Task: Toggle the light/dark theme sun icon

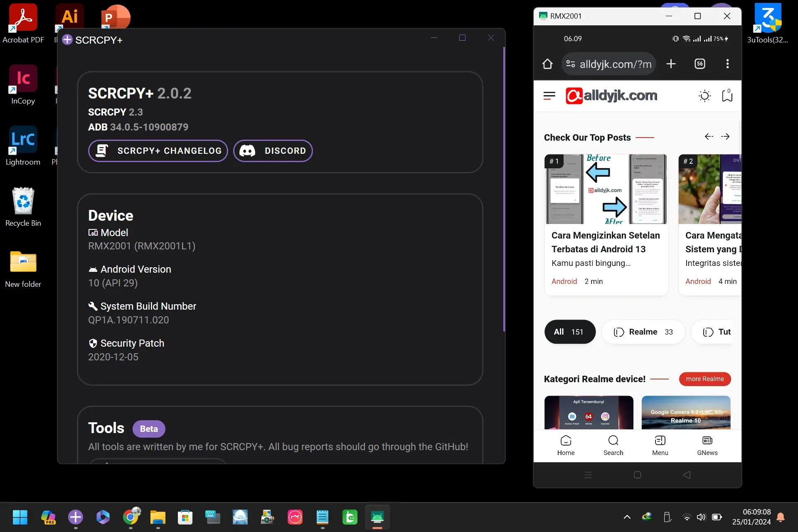Action: click(705, 96)
